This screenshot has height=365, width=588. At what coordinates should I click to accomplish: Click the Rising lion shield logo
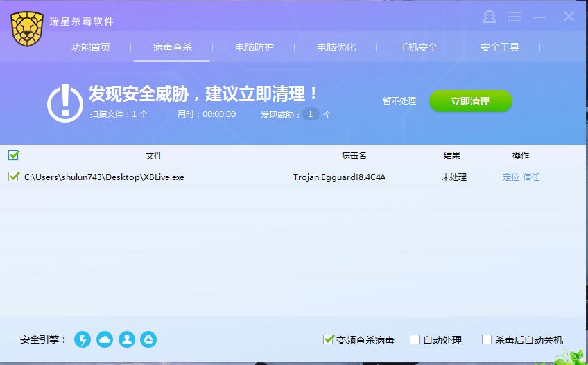27,29
